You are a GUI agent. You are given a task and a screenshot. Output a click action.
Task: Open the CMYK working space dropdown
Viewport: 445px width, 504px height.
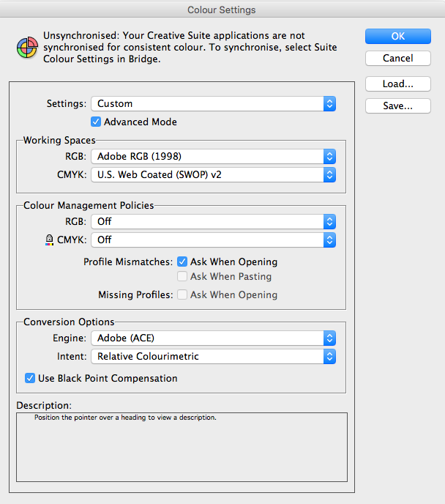213,175
